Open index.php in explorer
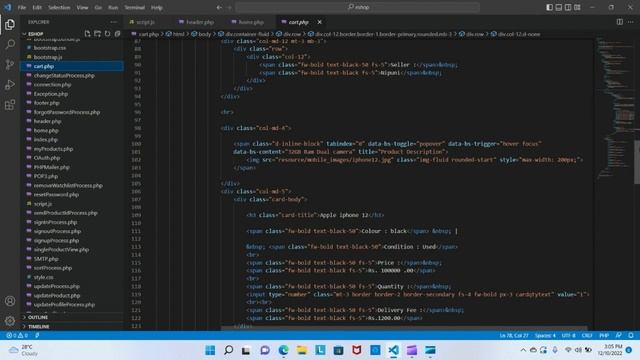The width and height of the screenshot is (640, 360). click(72, 140)
